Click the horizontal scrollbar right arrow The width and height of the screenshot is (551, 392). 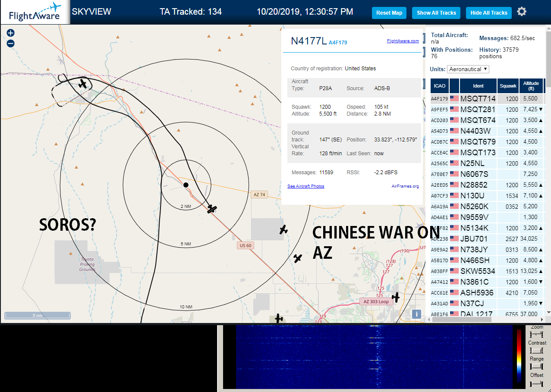(542, 320)
